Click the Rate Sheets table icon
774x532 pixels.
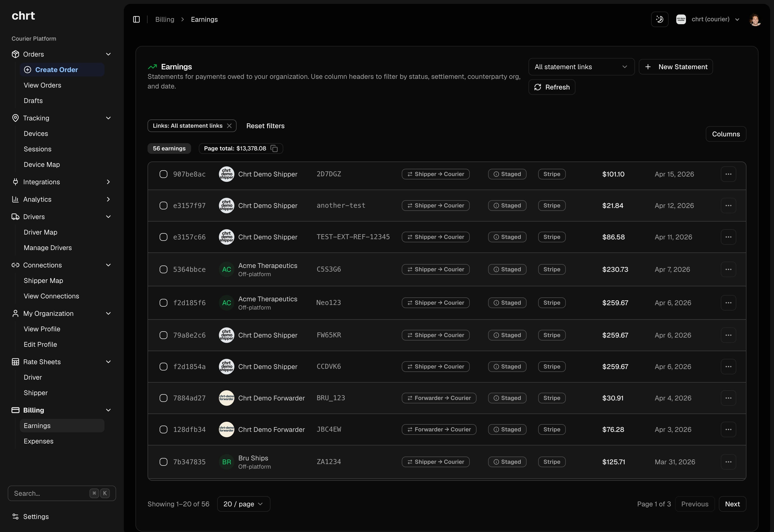tap(15, 362)
